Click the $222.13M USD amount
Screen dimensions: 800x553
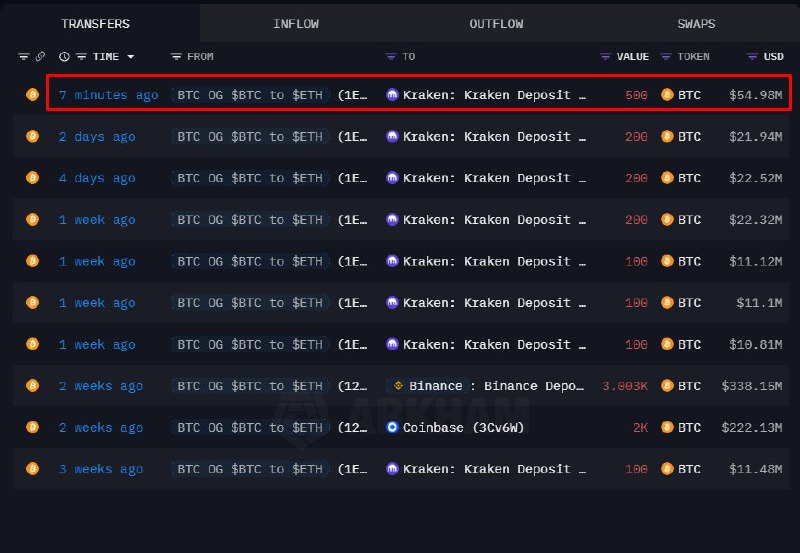coord(752,428)
